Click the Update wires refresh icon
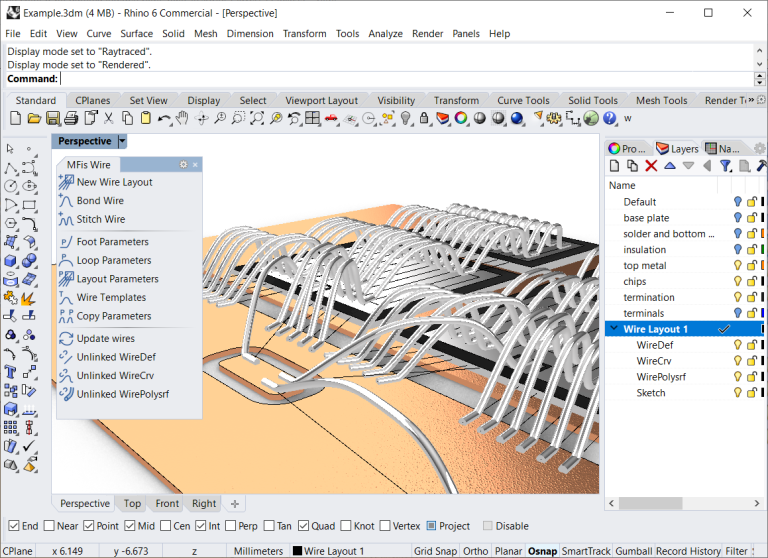Viewport: 768px width, 558px height. (66, 339)
